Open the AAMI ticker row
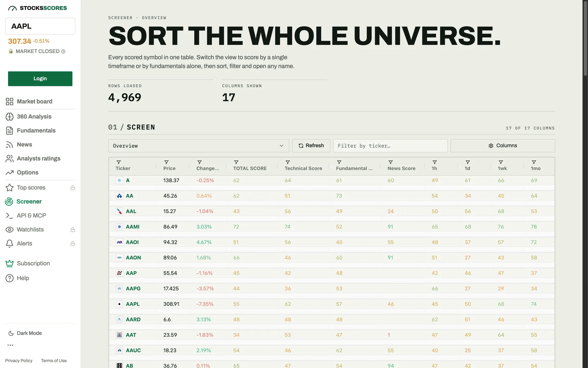The width and height of the screenshot is (588, 368). coord(332,227)
